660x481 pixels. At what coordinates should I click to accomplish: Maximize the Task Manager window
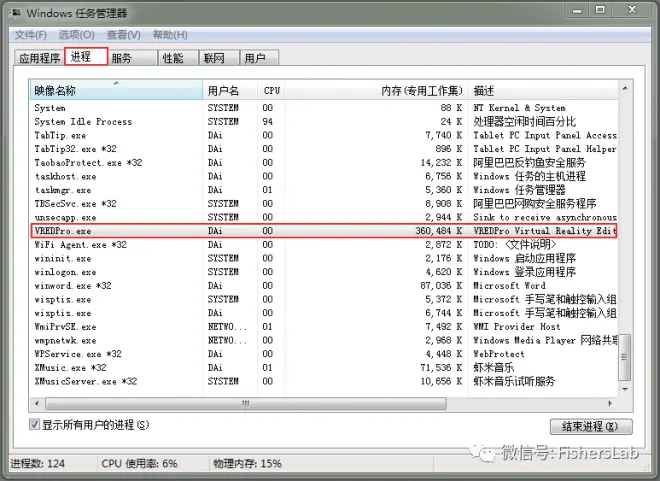point(600,11)
